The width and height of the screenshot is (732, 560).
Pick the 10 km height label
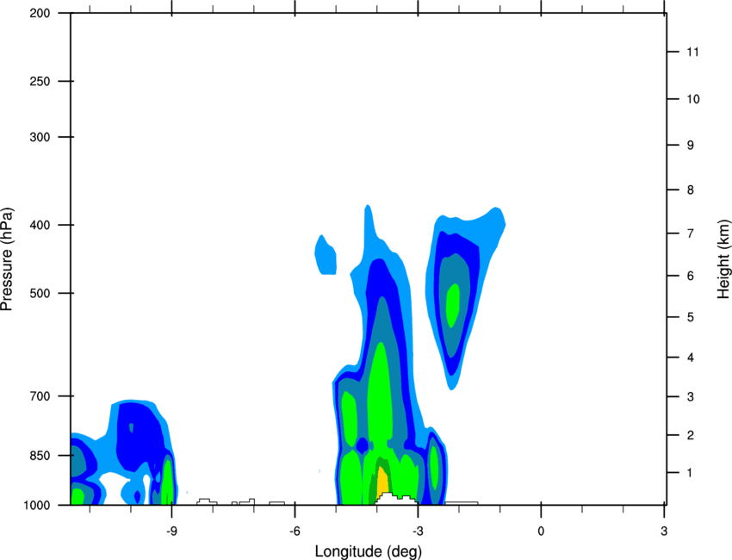point(693,99)
